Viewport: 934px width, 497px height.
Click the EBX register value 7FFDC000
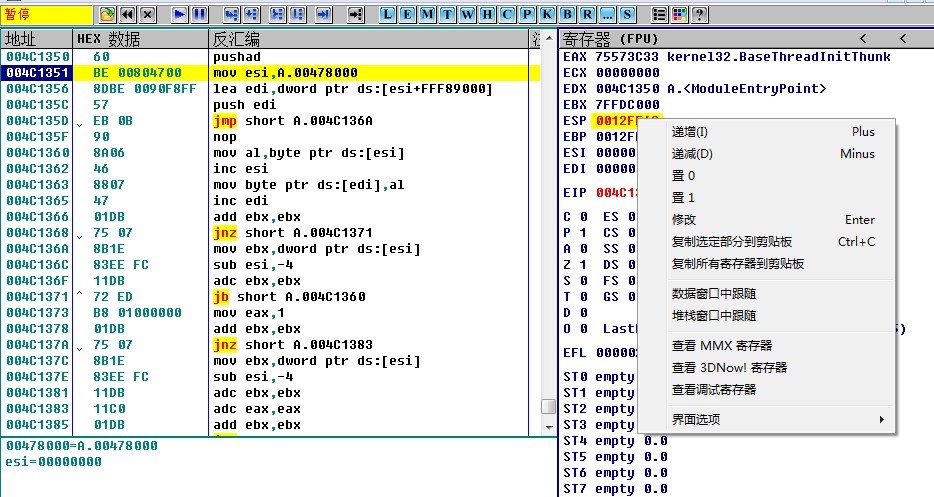(627, 105)
